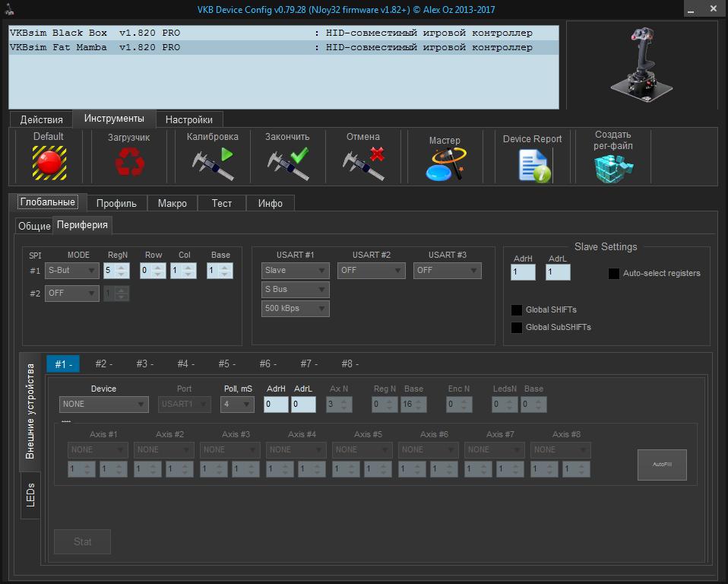Open the SPI #1 MODE dropdown (S-But)

[72, 271]
